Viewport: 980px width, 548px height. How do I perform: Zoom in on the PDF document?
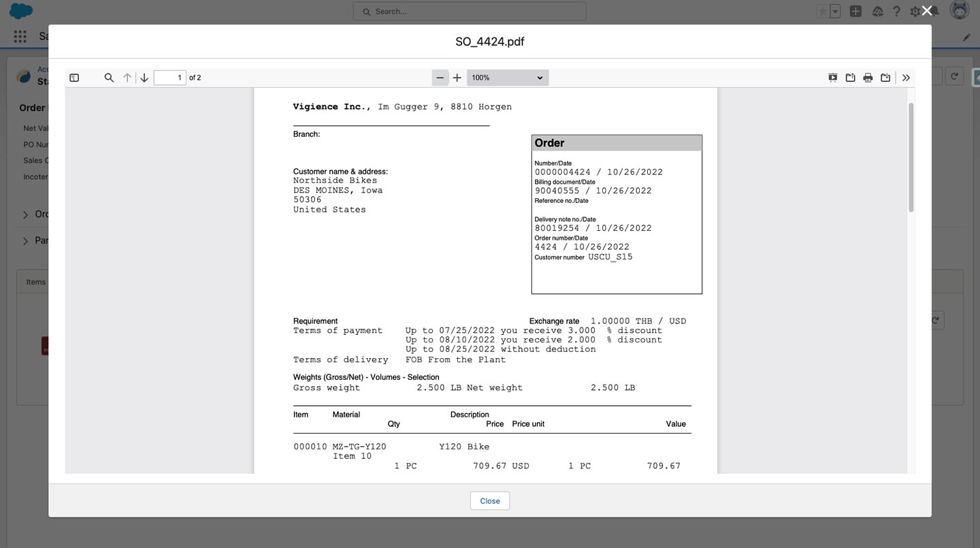(x=457, y=78)
